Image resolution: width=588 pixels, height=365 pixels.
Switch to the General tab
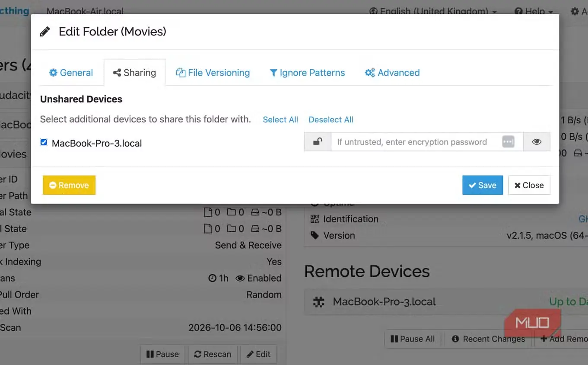tap(71, 73)
